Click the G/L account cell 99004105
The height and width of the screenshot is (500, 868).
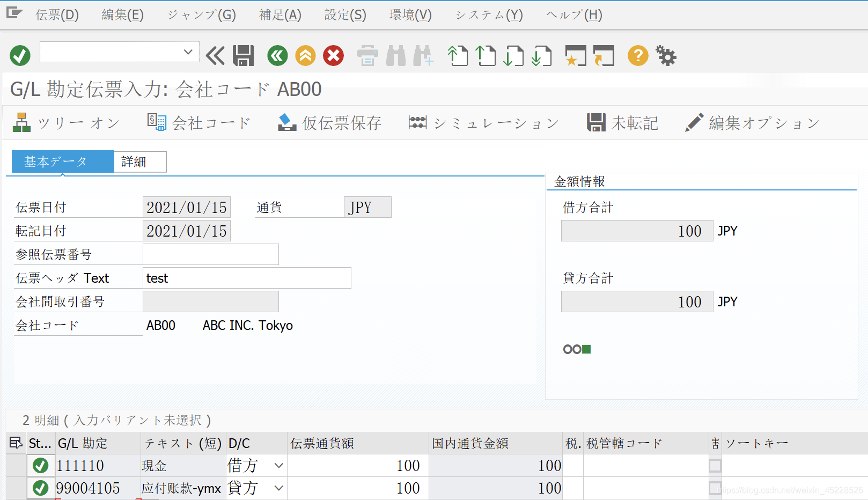[97, 488]
